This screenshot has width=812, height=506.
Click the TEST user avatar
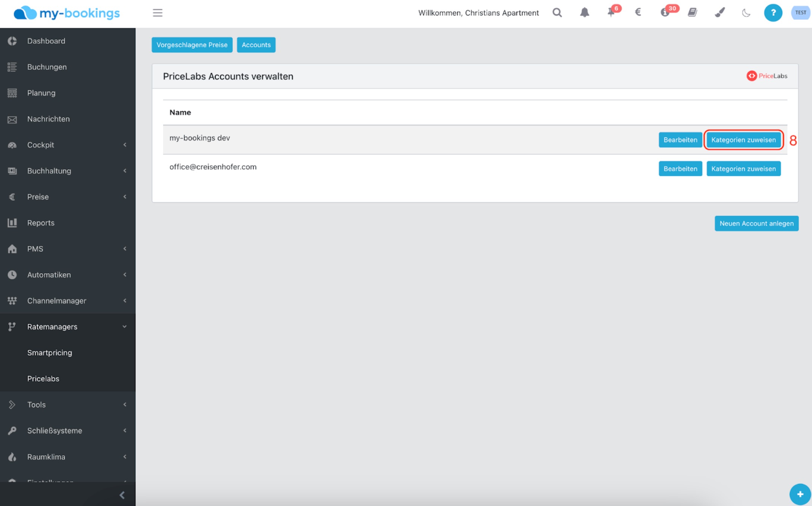pyautogui.click(x=800, y=13)
